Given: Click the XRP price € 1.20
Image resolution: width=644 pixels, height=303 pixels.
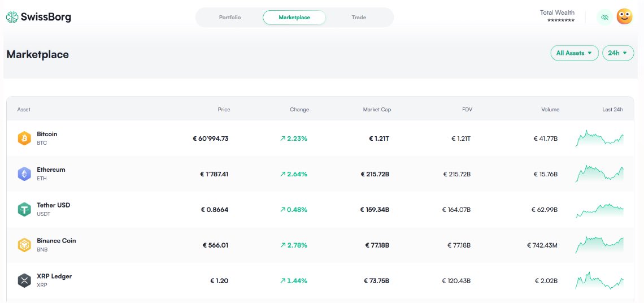Looking at the screenshot, I should coord(219,281).
